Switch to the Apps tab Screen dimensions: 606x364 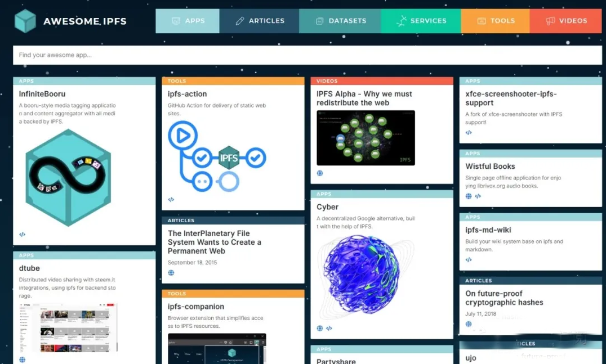(188, 21)
